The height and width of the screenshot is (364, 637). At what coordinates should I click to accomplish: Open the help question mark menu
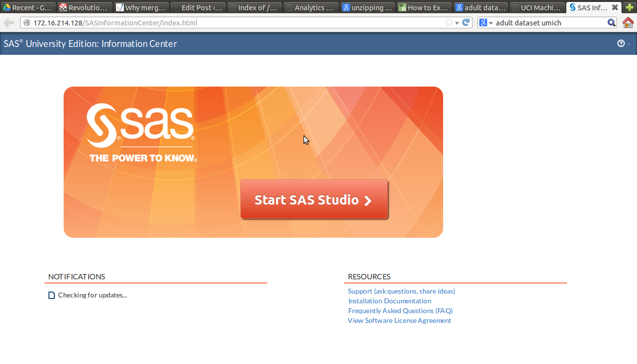click(621, 44)
